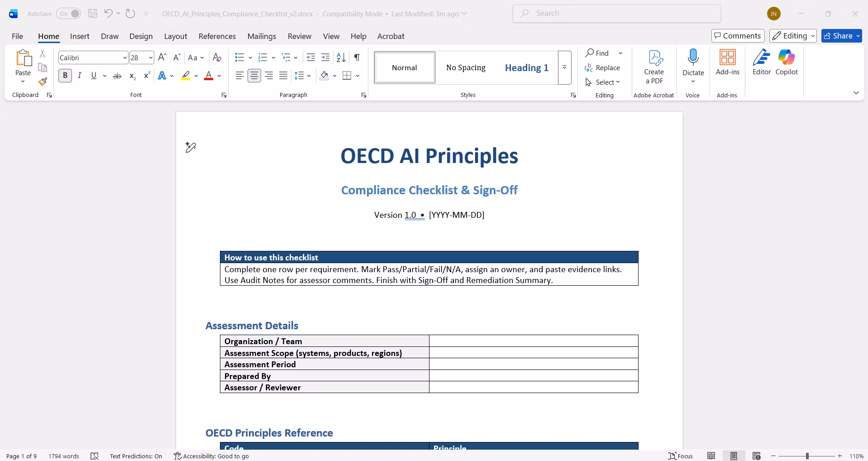Screen dimensions: 868x461
Task: Save the document from quick access toolbar
Action: [93, 14]
